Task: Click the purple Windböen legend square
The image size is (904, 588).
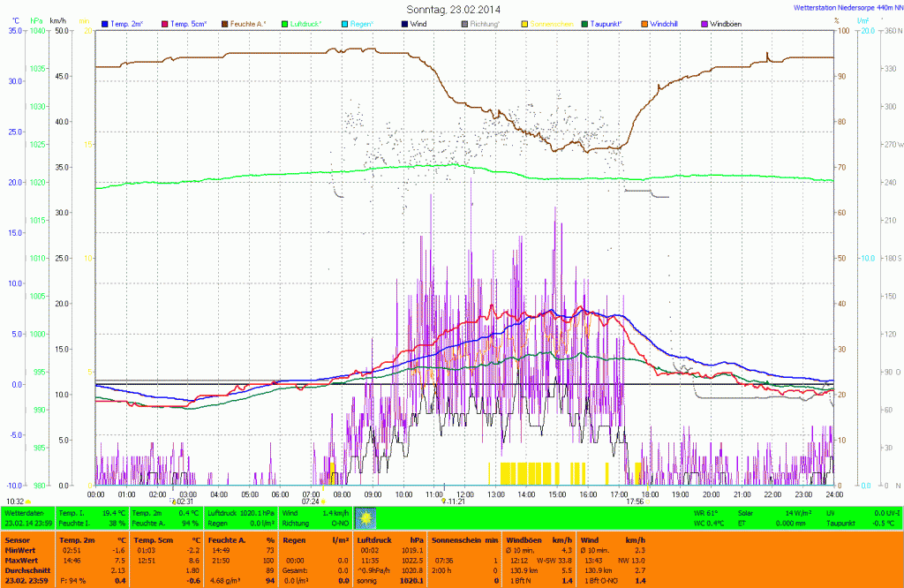Action: (x=704, y=23)
